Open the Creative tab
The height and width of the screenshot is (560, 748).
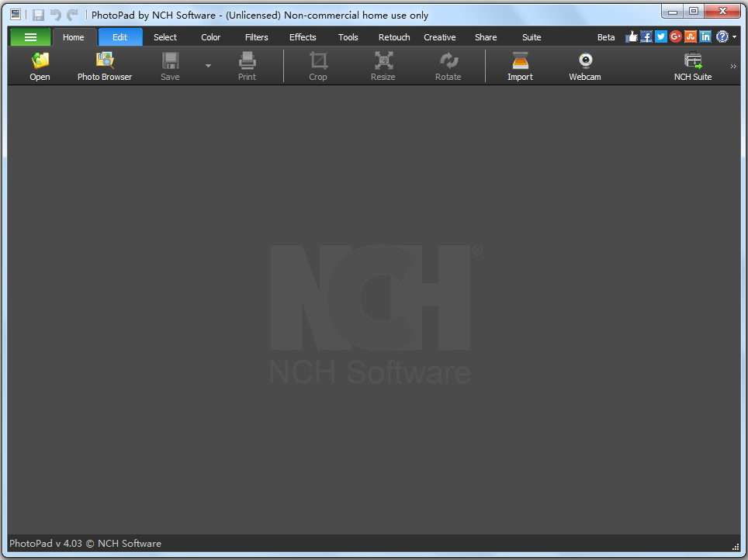440,37
